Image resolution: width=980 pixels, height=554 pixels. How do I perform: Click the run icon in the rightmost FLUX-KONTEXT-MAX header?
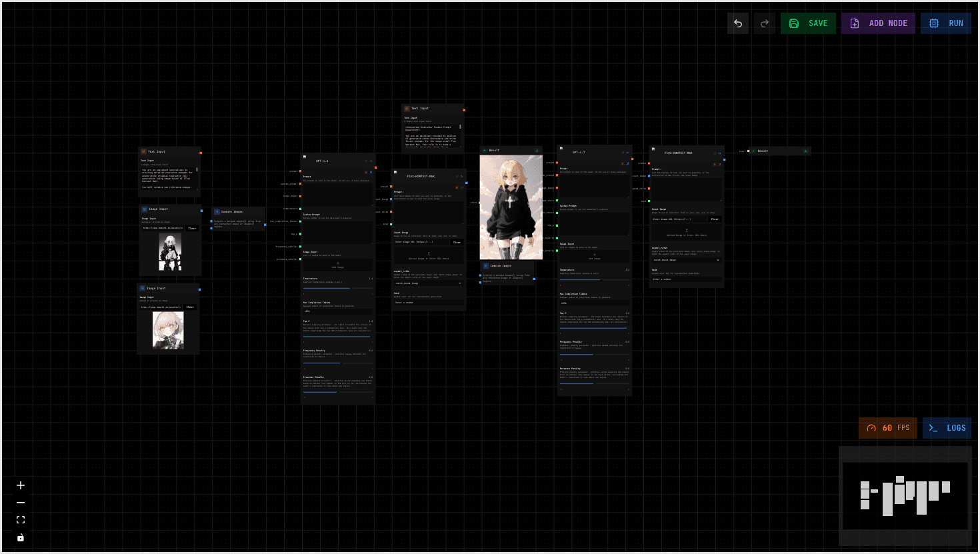720,153
